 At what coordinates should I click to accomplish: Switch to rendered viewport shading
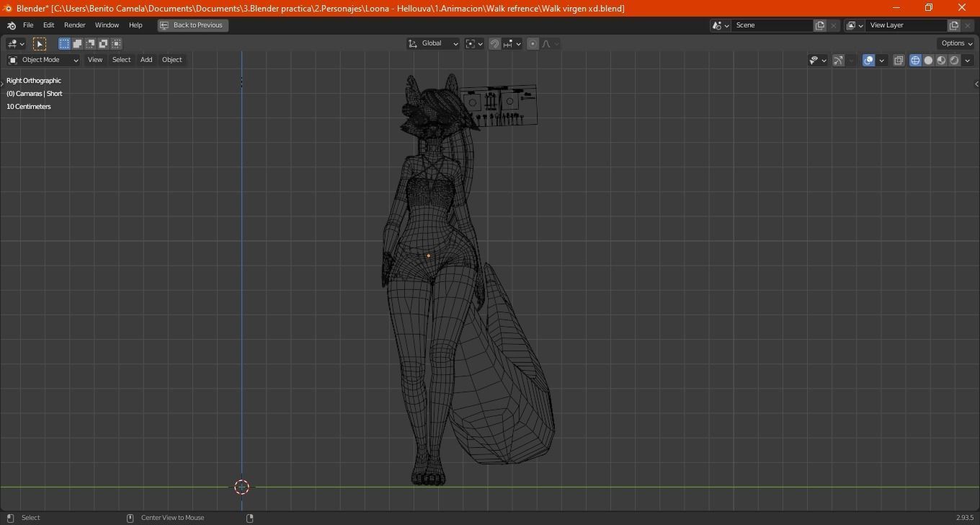click(x=954, y=61)
